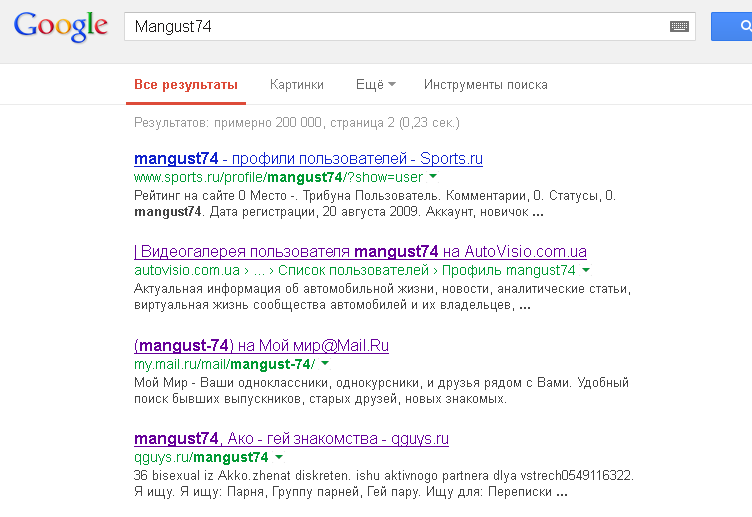Expand the Ещё dropdown menu
The image size is (752, 517).
click(376, 85)
